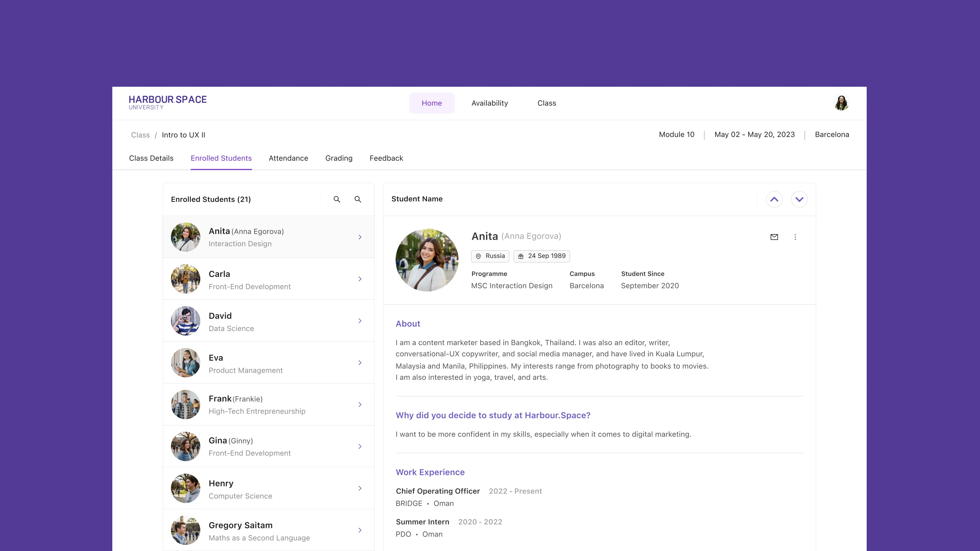This screenshot has width=980, height=551.
Task: Select Availability in top navigation
Action: click(489, 103)
